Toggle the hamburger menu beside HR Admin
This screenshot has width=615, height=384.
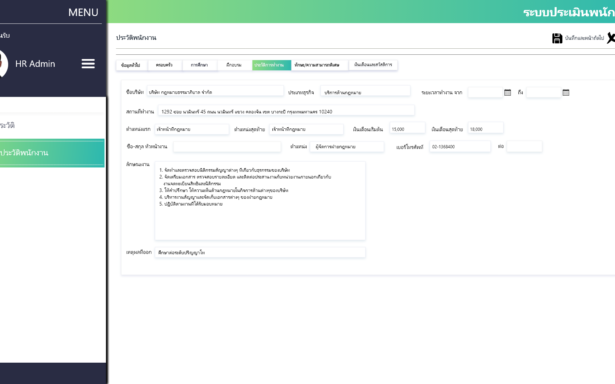(88, 64)
